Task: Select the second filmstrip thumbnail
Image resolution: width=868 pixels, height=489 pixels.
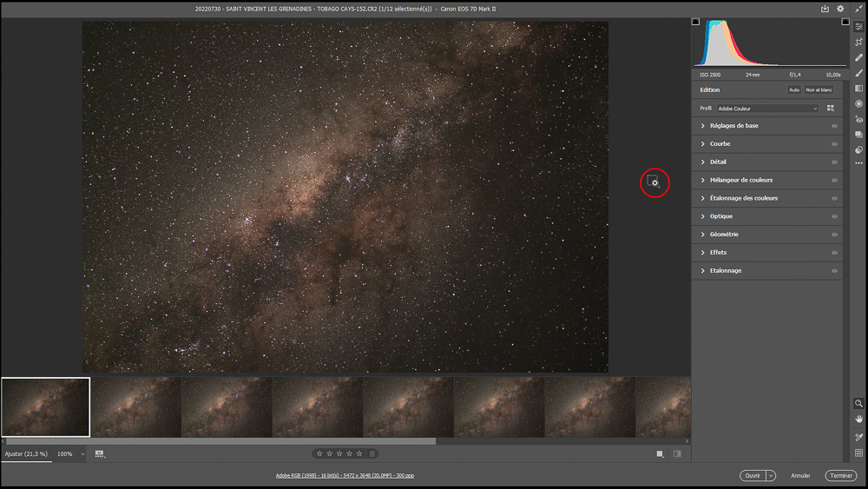Action: point(136,407)
